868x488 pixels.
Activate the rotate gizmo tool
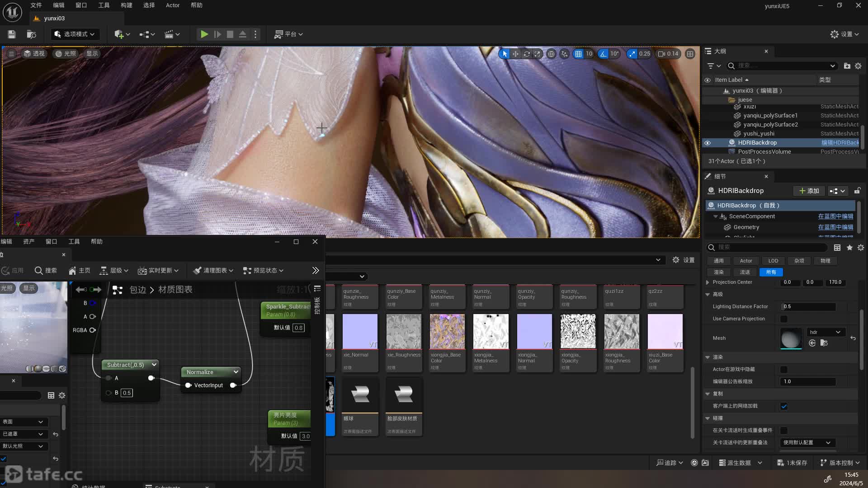527,54
